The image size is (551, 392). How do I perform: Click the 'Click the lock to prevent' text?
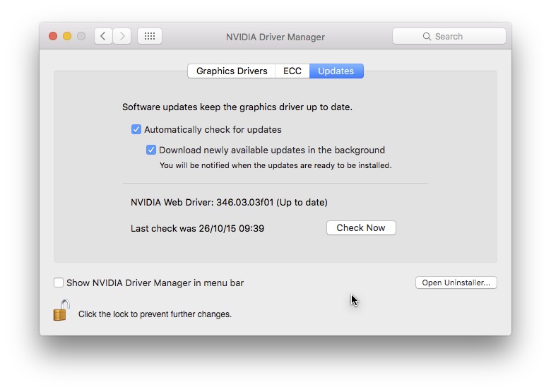155,314
